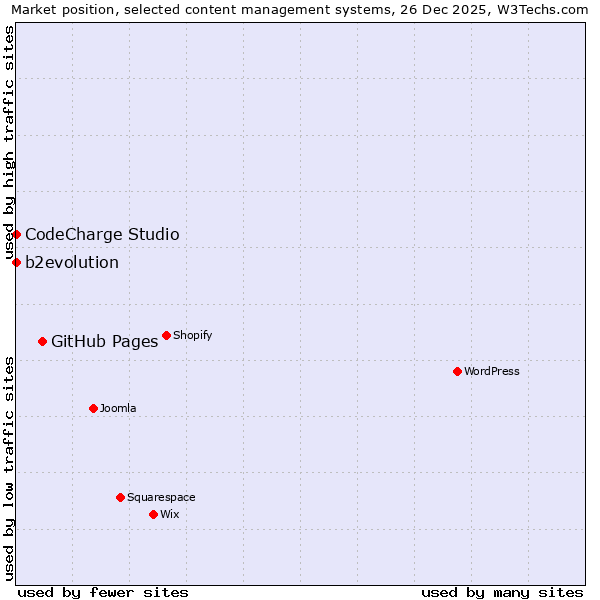Click the 'used by fewer sites' axis label
Image resolution: width=600 pixels, height=600 pixels.
tap(103, 593)
